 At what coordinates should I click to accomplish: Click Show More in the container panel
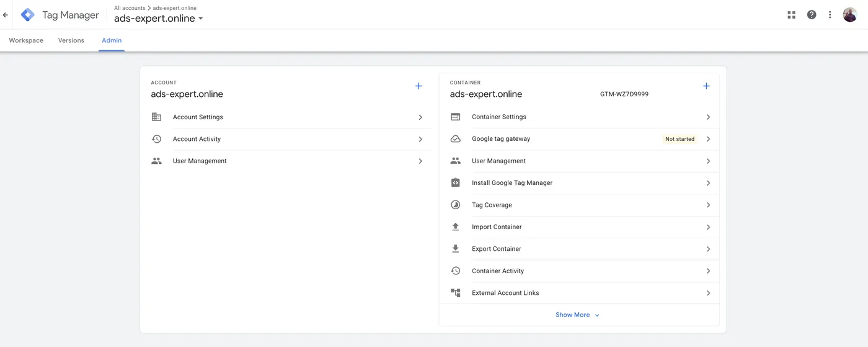pyautogui.click(x=578, y=315)
